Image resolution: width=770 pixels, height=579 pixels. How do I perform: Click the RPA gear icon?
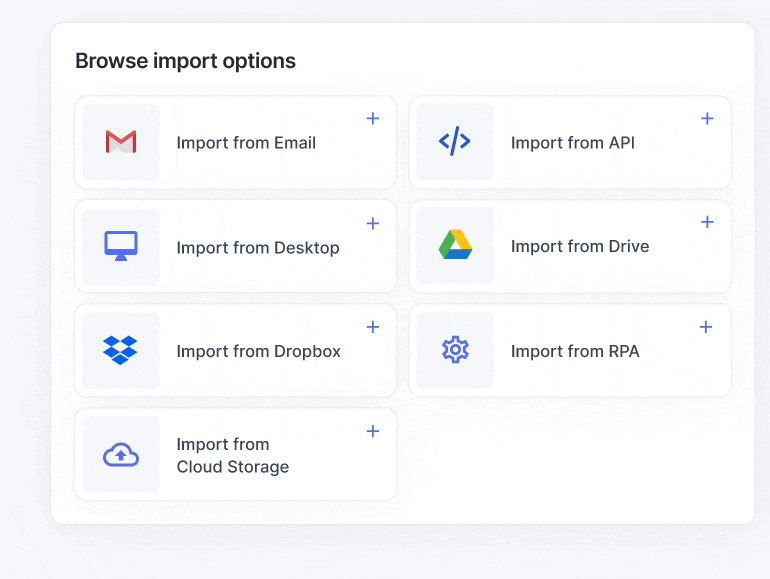(455, 350)
